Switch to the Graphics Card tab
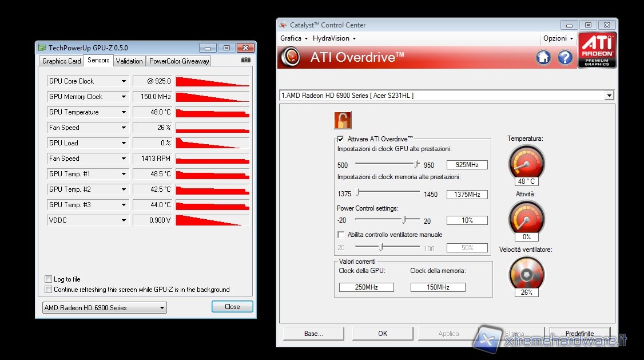The height and width of the screenshot is (360, 644). point(61,61)
